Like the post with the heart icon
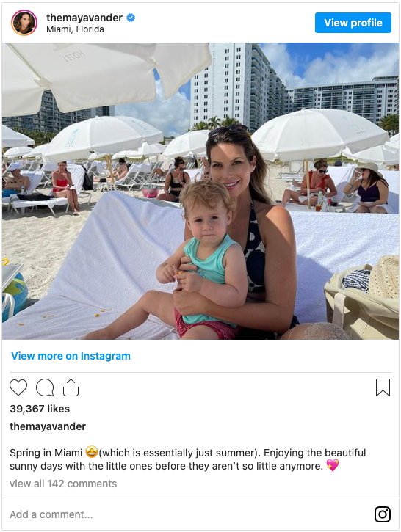The image size is (401, 532). click(18, 387)
